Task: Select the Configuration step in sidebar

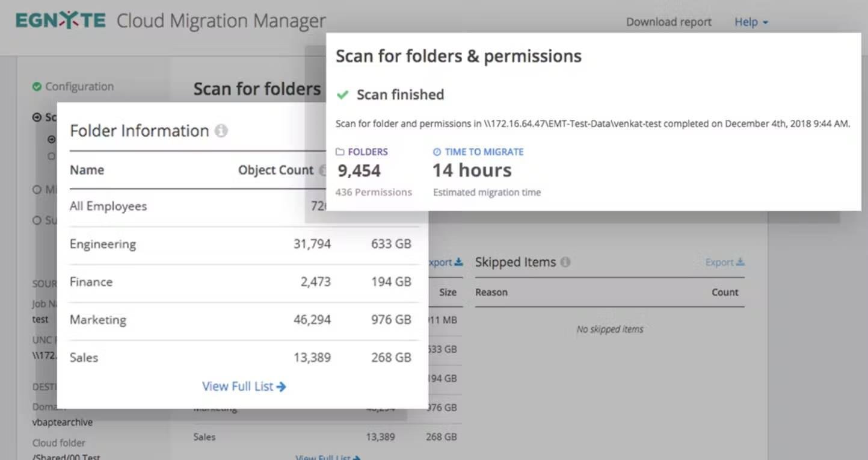Action: point(73,87)
